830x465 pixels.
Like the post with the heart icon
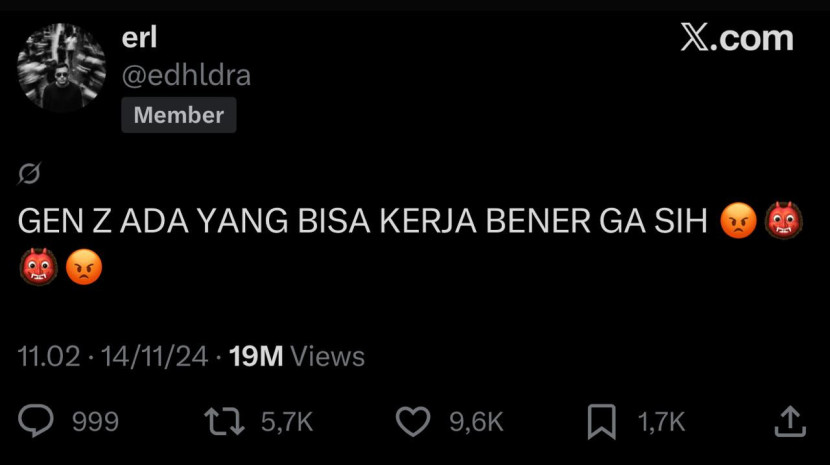[x=413, y=422]
